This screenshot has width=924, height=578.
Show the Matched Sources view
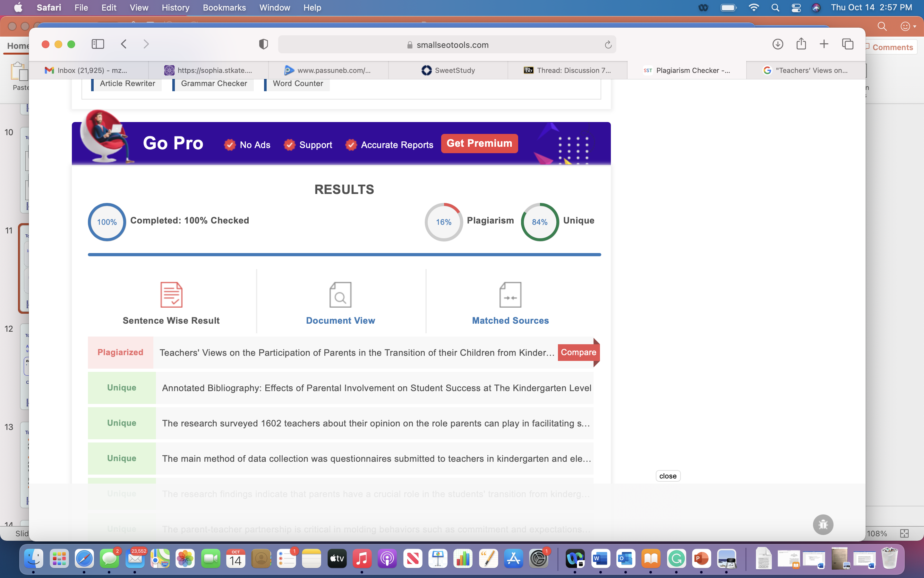[510, 303]
